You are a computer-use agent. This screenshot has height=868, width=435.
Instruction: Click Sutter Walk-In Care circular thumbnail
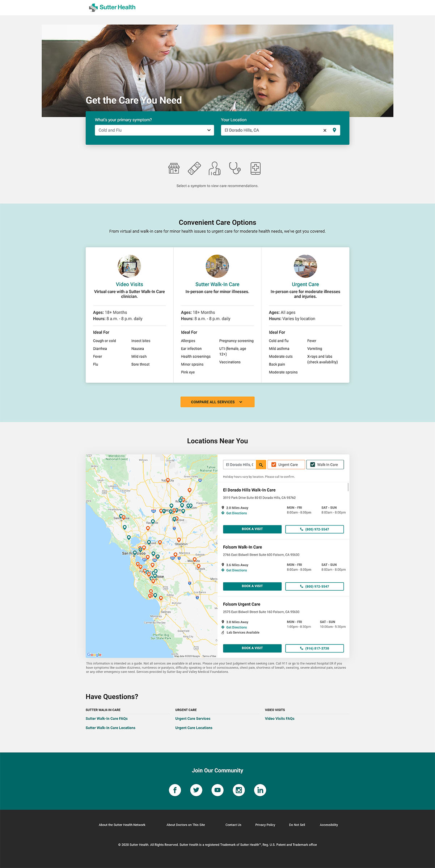coord(217,266)
